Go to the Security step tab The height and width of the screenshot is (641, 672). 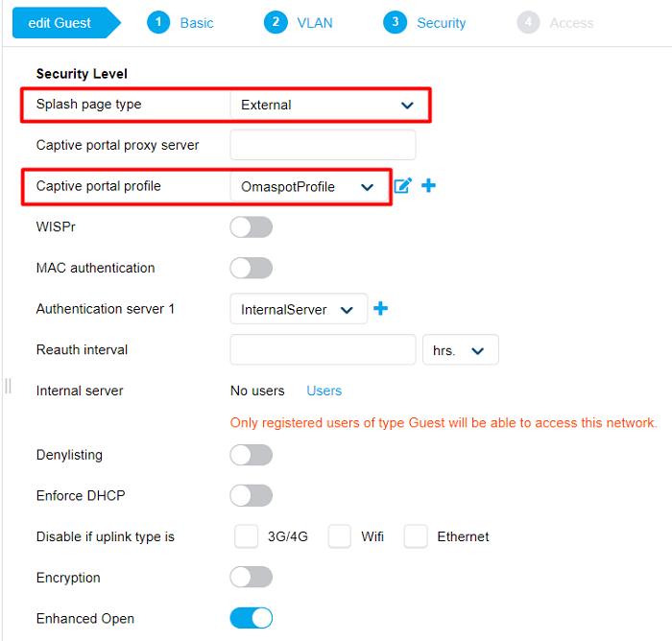441,23
